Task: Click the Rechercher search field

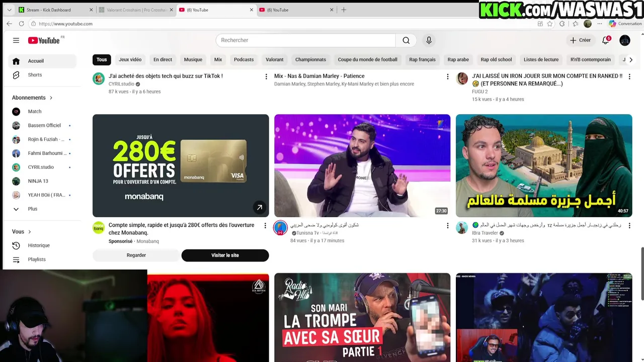Action: click(305, 40)
